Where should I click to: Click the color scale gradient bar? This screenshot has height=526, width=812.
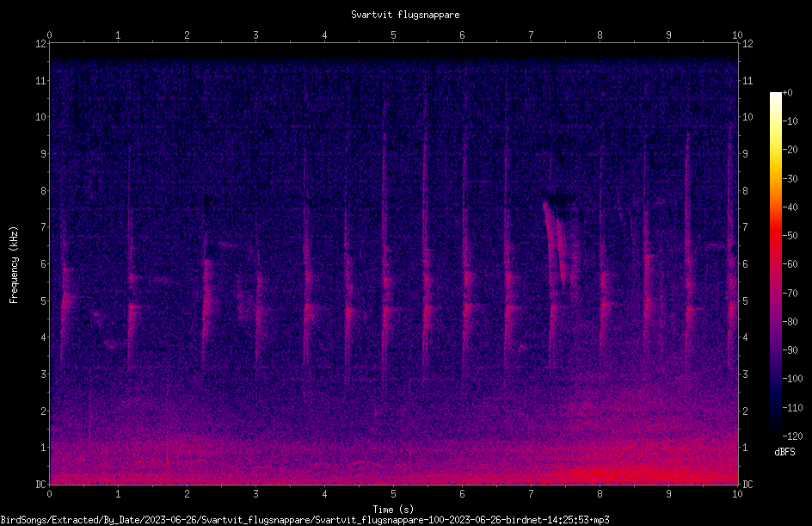tap(775, 263)
